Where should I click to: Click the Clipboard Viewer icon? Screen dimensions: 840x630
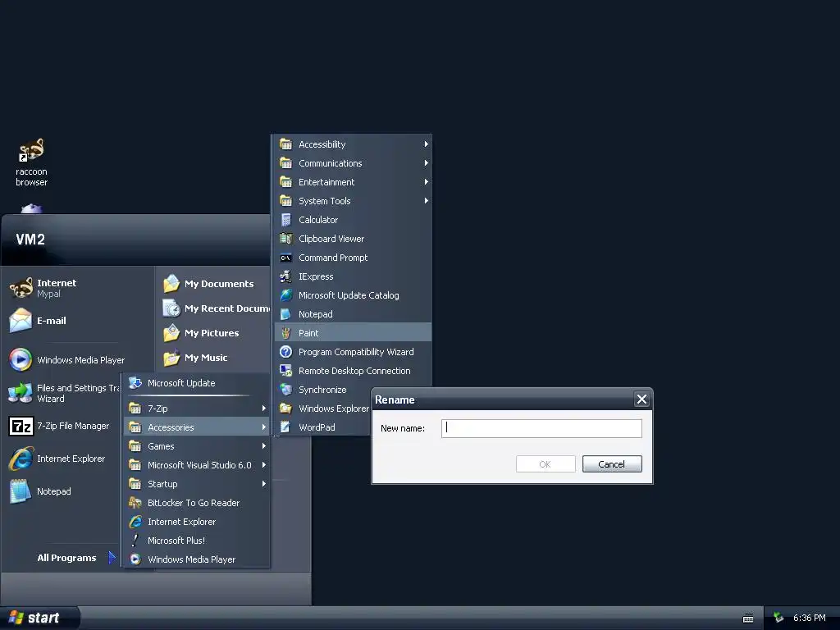(x=286, y=239)
